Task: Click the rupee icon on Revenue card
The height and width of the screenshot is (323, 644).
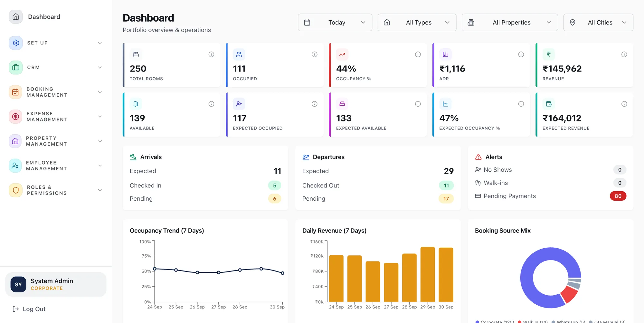Action: click(549, 54)
